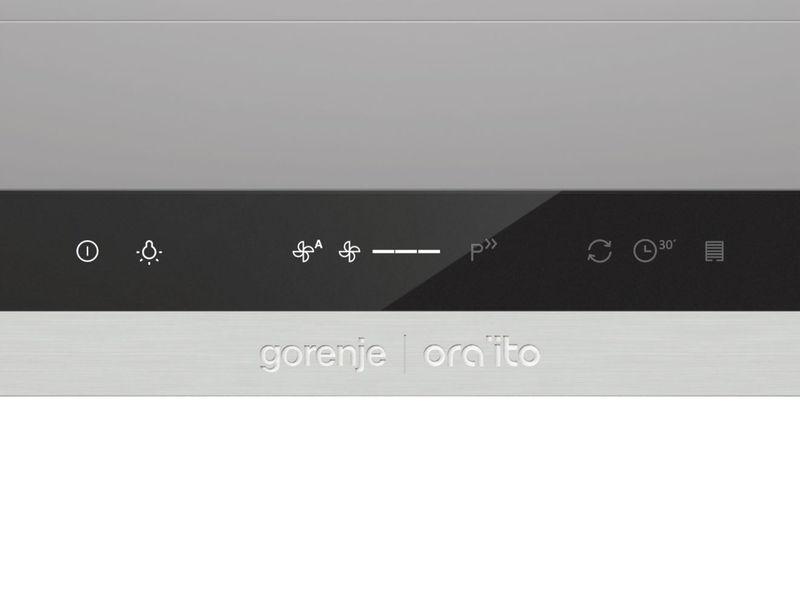Tap the grease filter indicator icon
Viewport: 800px width, 612px height.
tap(714, 251)
